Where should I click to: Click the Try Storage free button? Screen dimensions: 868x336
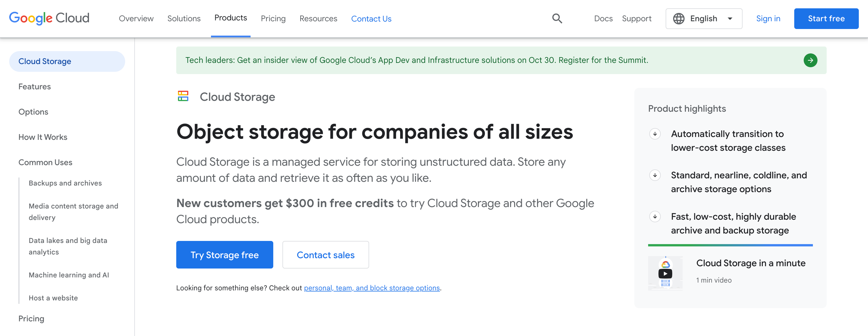coord(224,255)
